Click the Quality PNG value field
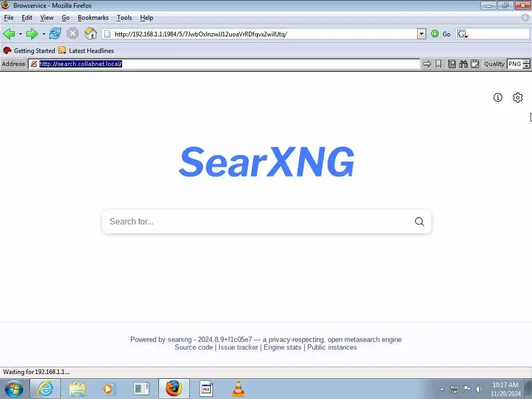The image size is (532, 399). tap(515, 64)
